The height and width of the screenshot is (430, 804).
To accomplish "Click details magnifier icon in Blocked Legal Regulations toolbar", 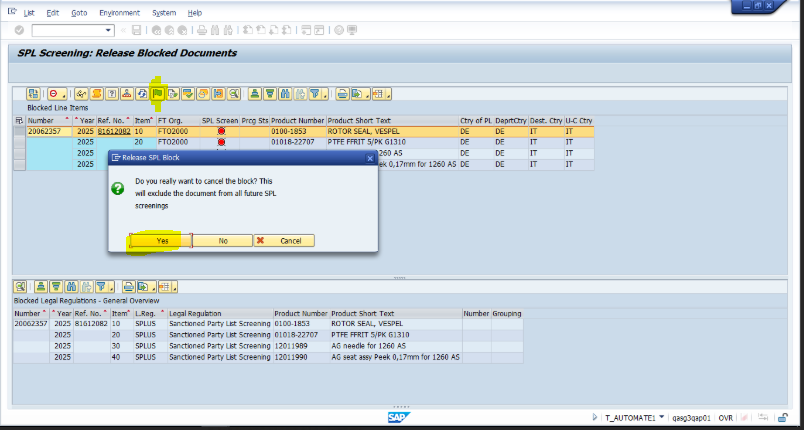I will click(x=20, y=286).
